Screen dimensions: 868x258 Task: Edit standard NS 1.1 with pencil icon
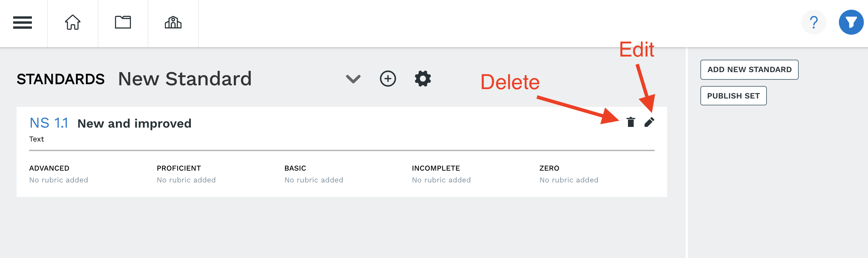pyautogui.click(x=649, y=122)
